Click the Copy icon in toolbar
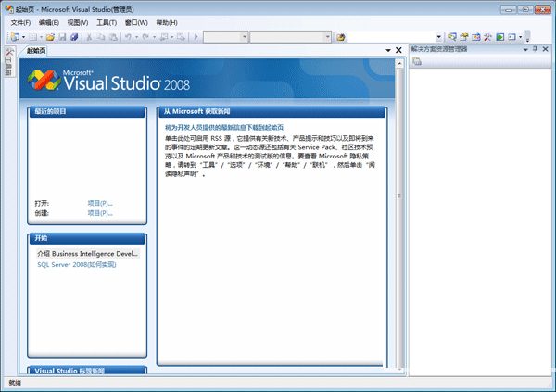 pos(101,36)
